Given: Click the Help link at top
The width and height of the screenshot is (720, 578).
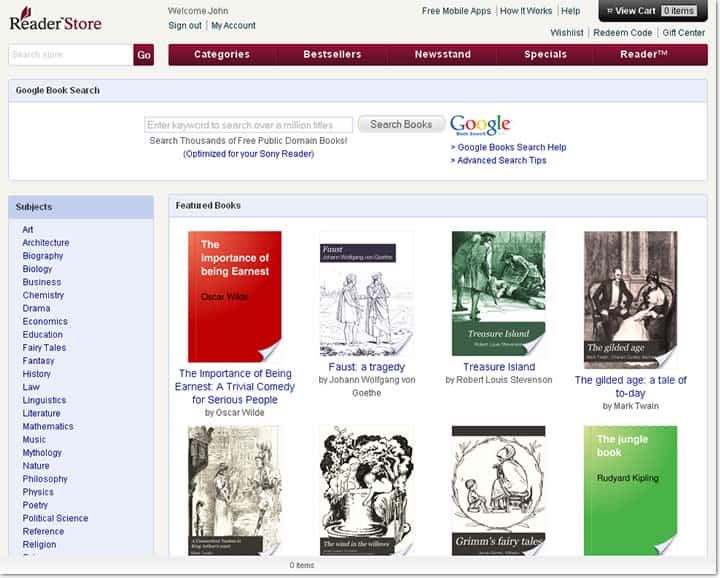Looking at the screenshot, I should point(570,11).
